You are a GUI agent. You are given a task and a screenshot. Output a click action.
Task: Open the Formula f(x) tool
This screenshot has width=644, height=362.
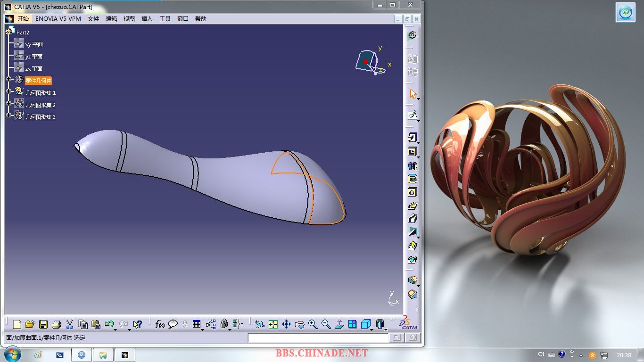tap(160, 324)
